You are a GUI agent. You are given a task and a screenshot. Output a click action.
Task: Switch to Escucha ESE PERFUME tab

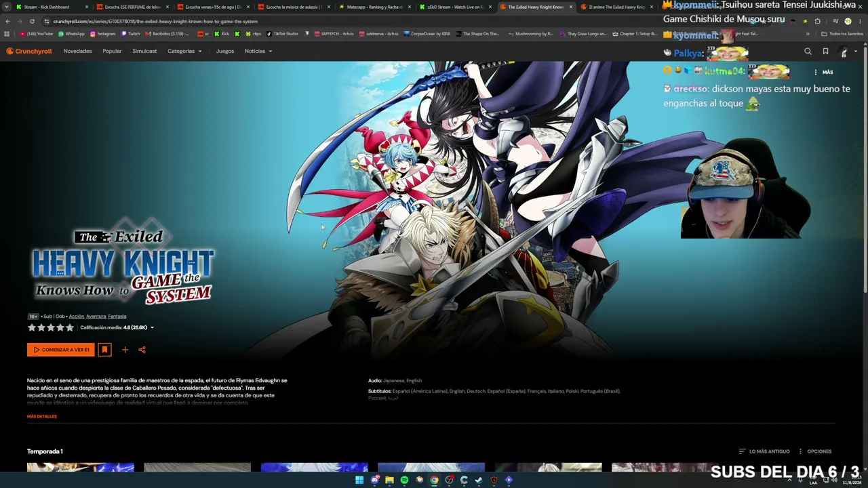tap(133, 7)
